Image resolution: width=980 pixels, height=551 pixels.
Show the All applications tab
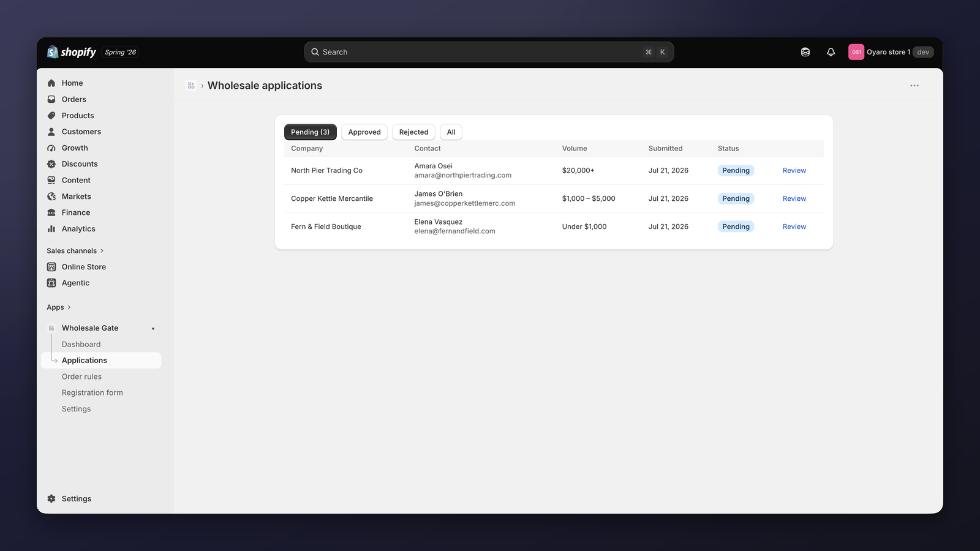[x=451, y=132]
